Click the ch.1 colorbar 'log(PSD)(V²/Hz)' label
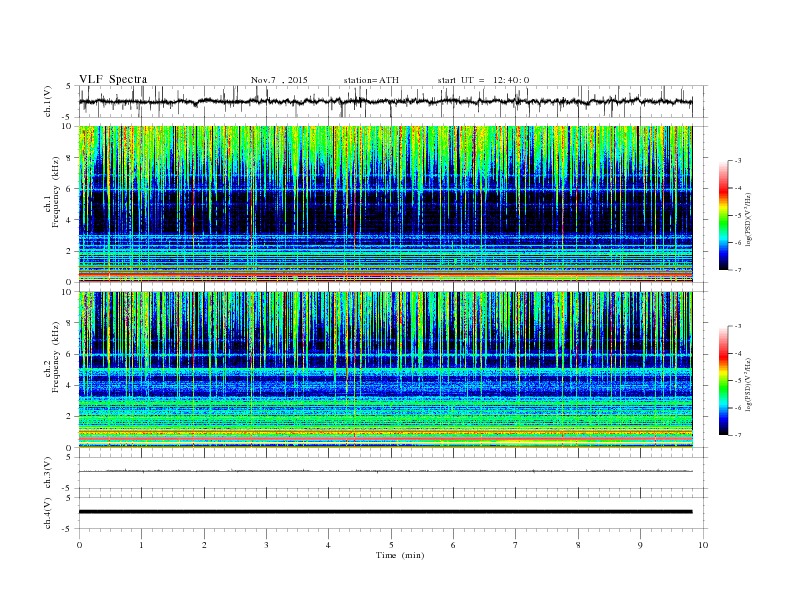Viewport: 792px width, 612px height. [x=749, y=220]
